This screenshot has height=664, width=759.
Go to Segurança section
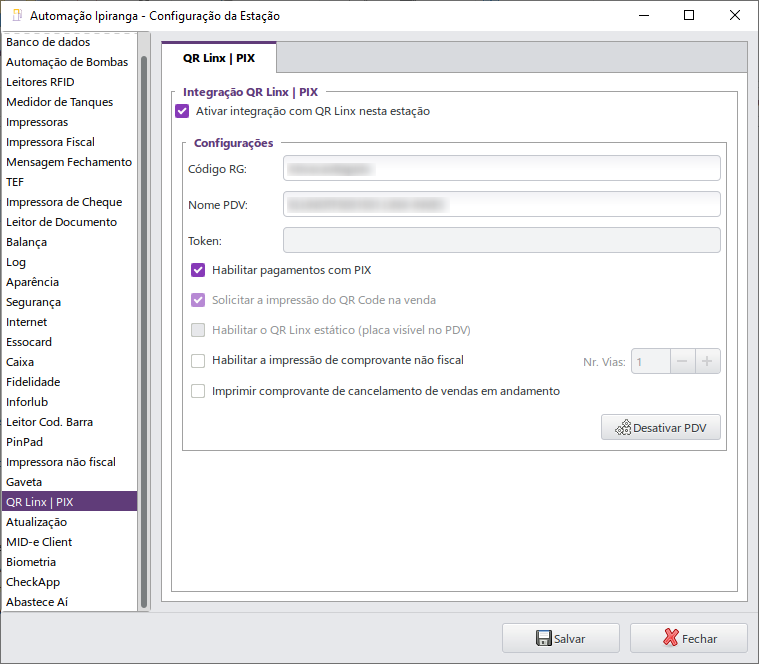point(69,302)
